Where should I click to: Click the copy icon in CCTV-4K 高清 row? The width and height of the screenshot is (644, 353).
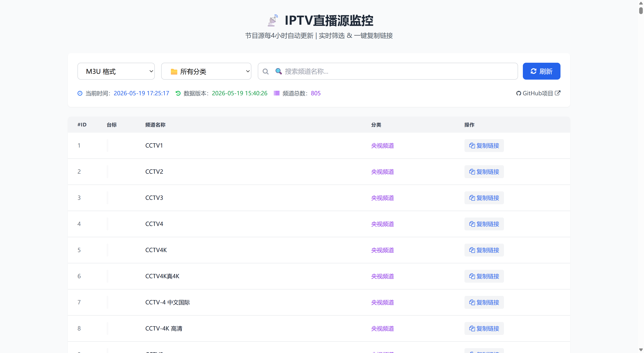pyautogui.click(x=472, y=328)
